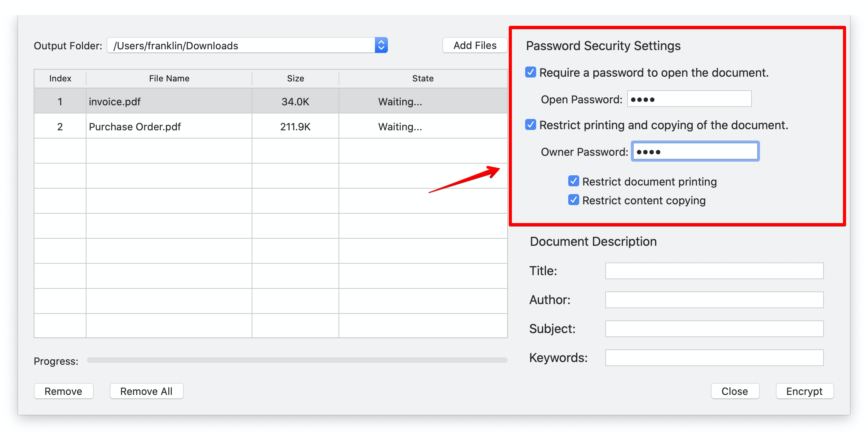Click the Keywords input field
This screenshot has width=868, height=436.
click(714, 357)
